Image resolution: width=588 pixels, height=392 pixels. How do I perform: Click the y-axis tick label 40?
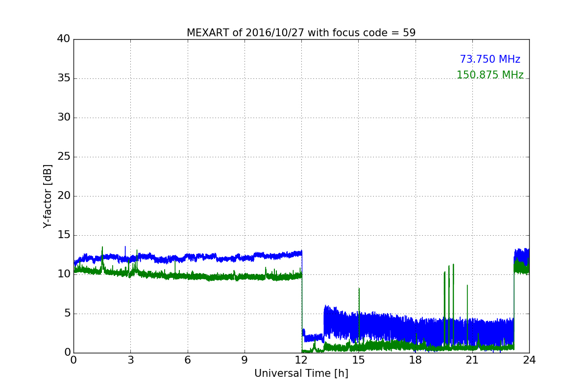pos(64,39)
